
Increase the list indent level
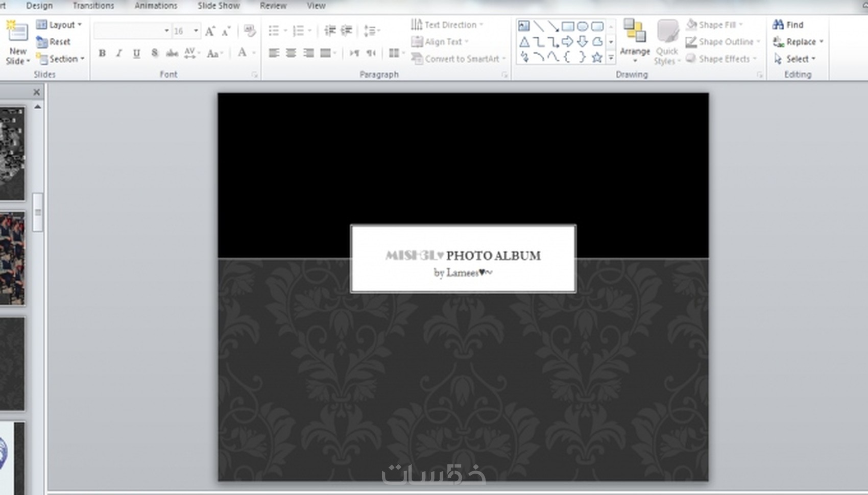point(347,31)
